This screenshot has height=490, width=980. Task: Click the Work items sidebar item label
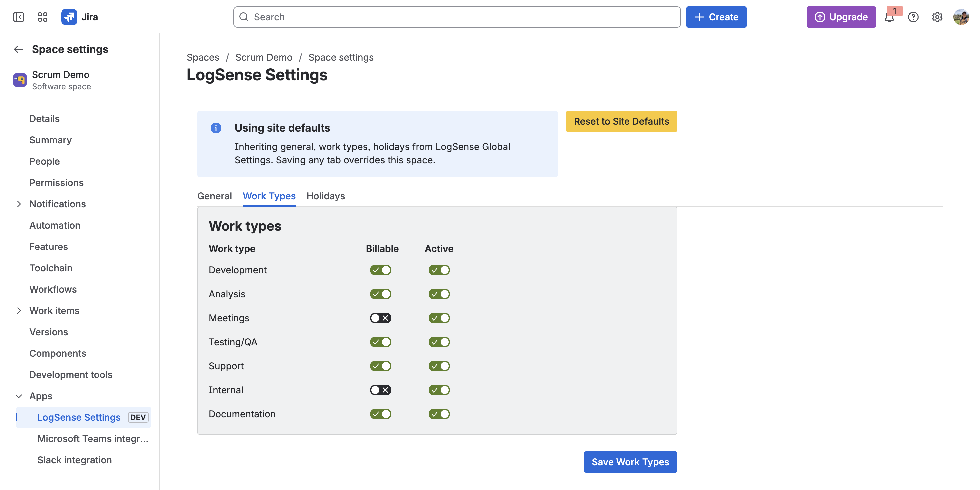click(54, 310)
